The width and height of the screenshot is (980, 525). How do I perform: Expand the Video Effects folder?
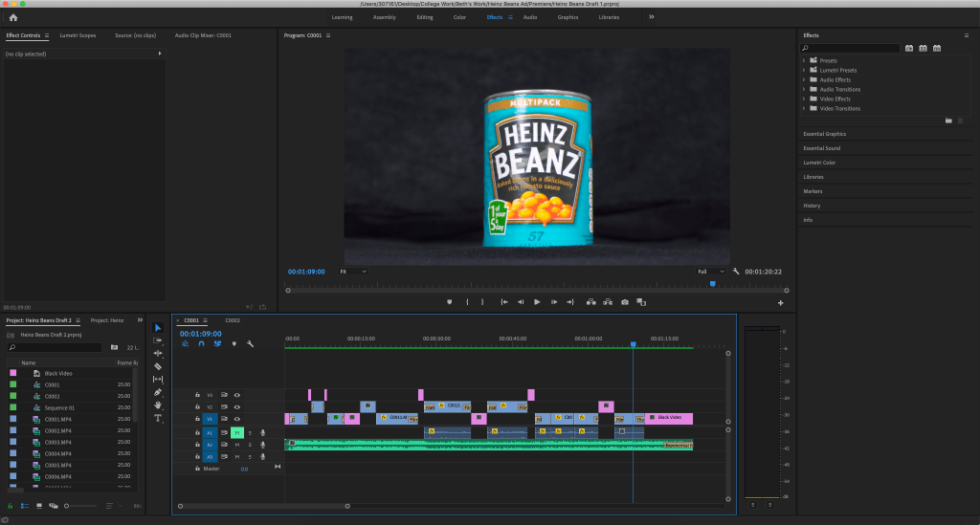[804, 98]
